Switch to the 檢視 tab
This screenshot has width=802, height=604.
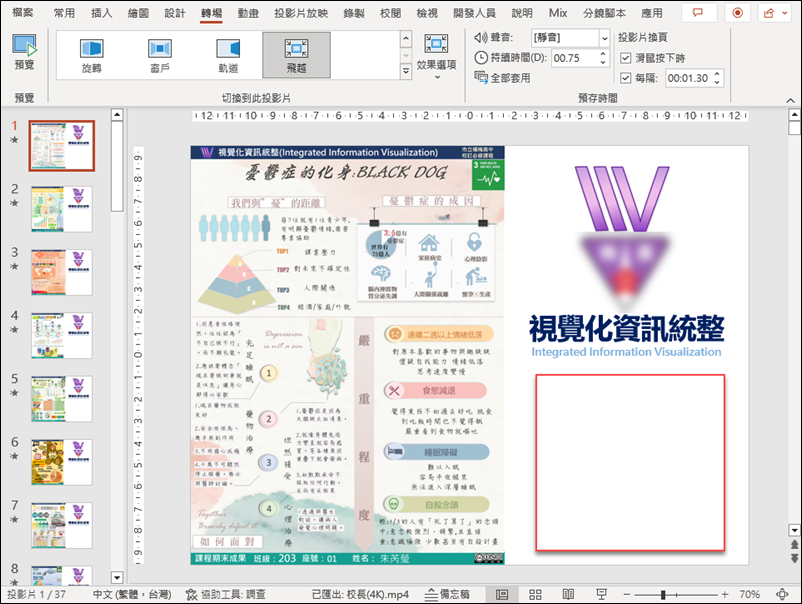[x=427, y=13]
